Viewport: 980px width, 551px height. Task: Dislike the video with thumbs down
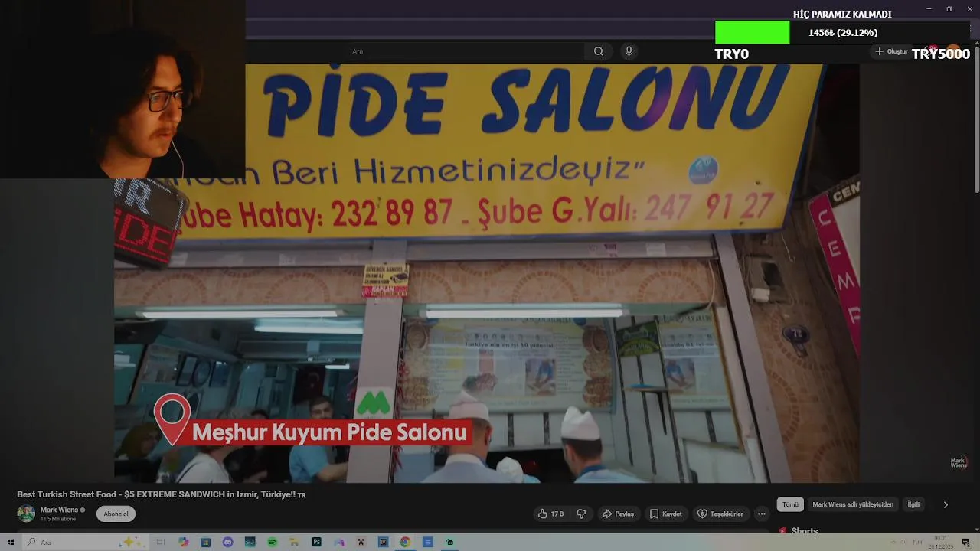(581, 514)
